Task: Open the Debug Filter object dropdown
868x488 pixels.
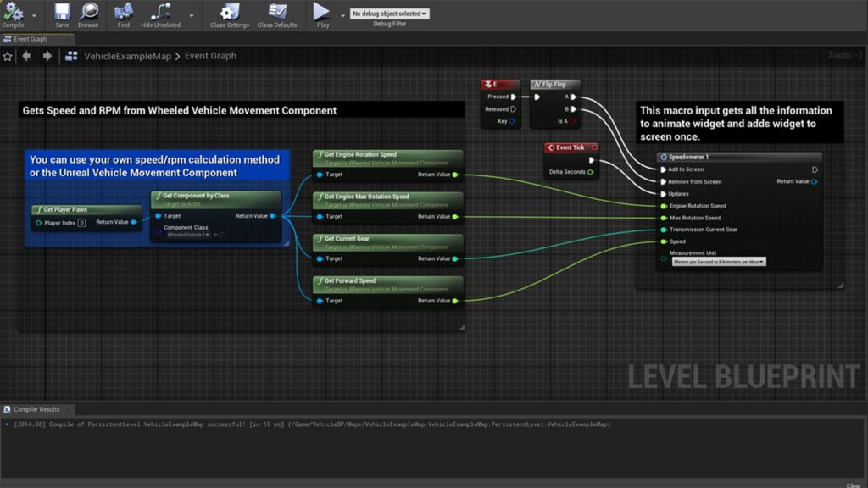Action: click(390, 14)
